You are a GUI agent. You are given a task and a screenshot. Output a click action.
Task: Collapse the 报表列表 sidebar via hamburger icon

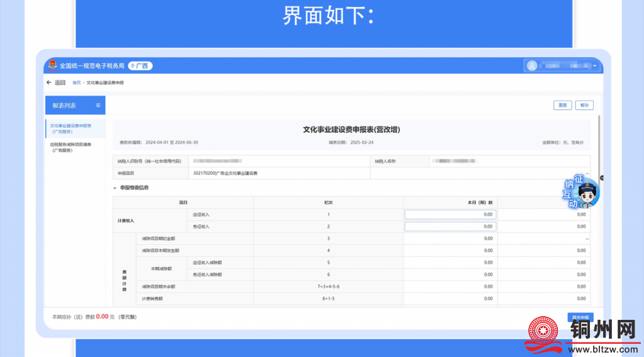tap(98, 106)
